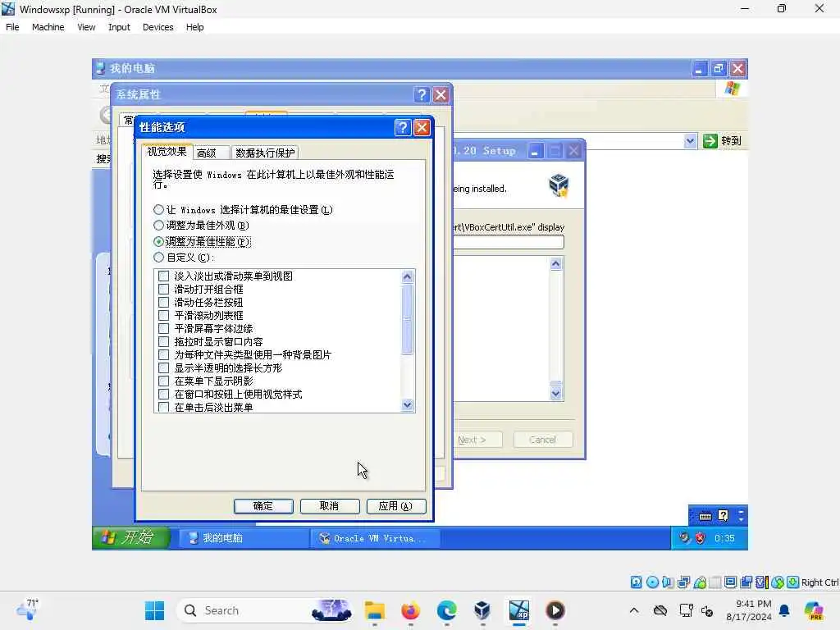Screen dimensions: 840x630
Task: Switch to the 视觉效果 tab
Action: pos(167,152)
